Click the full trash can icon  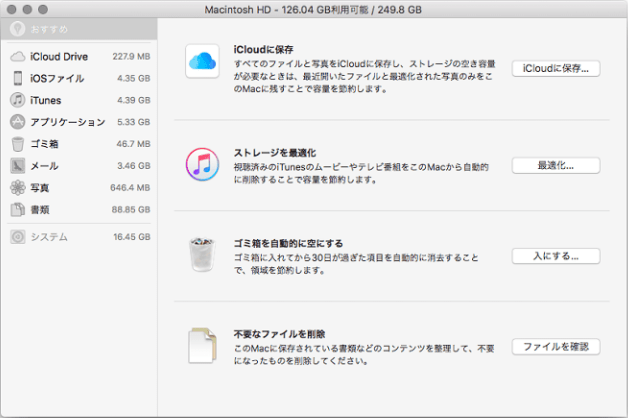point(202,254)
